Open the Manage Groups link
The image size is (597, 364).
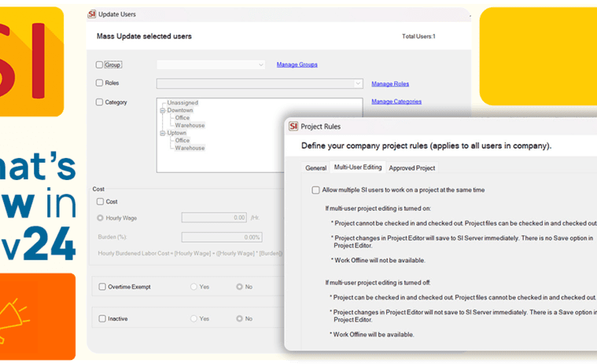click(x=297, y=64)
